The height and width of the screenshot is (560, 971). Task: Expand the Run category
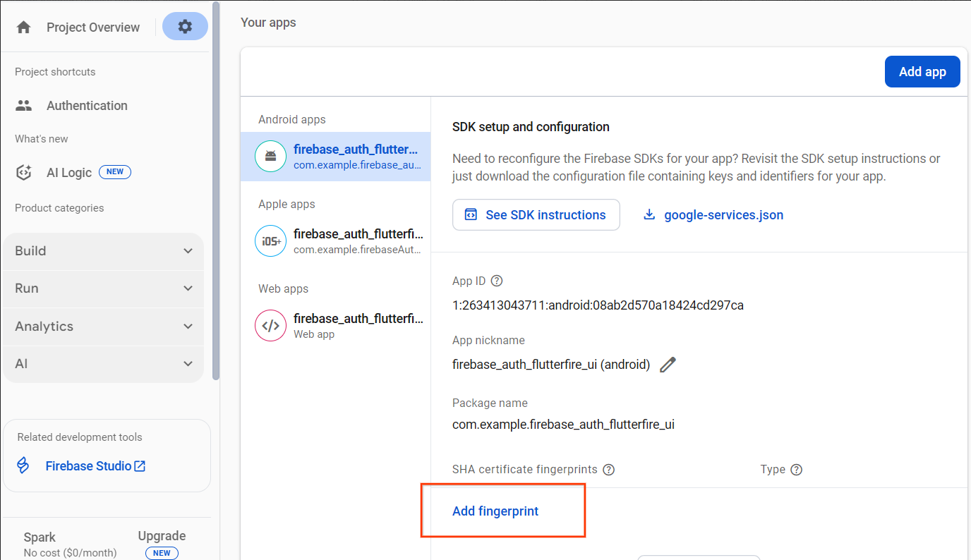point(103,288)
